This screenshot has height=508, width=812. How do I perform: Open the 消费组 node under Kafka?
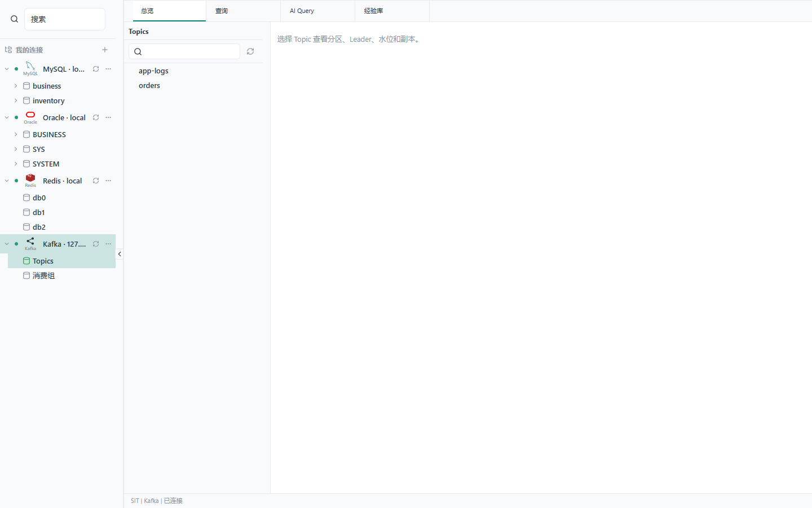coord(61,275)
